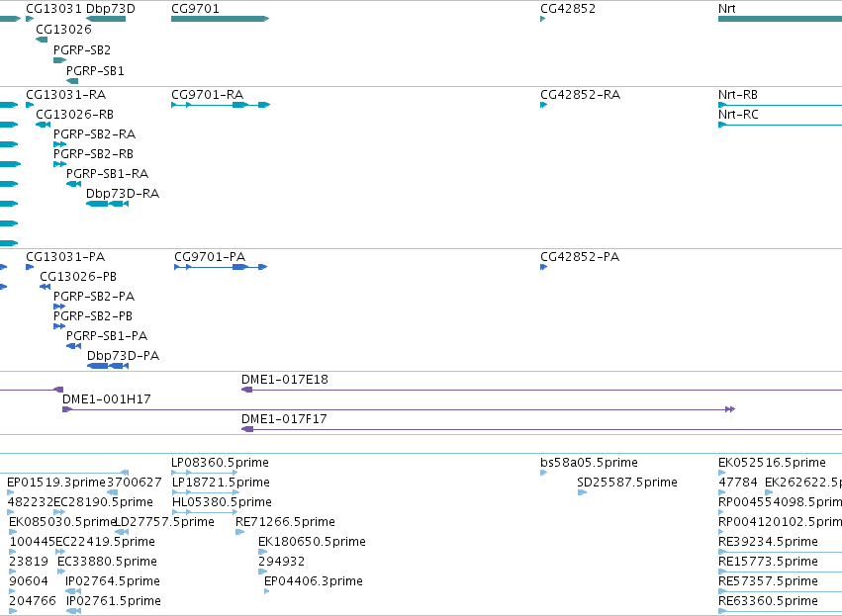
Task: Select the Nrt-RB transcript label
Action: click(x=738, y=95)
